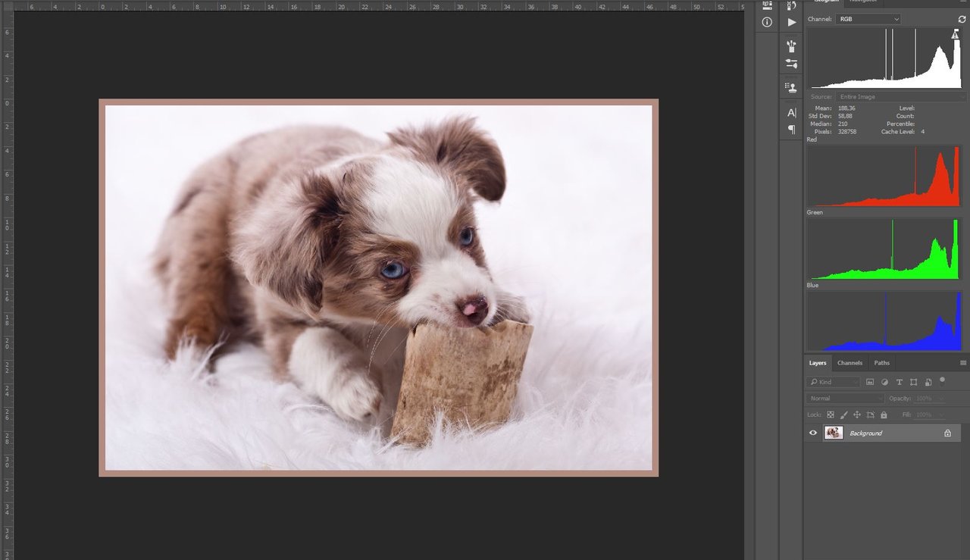
Task: Switch to the Histogram tab
Action: coord(827,2)
